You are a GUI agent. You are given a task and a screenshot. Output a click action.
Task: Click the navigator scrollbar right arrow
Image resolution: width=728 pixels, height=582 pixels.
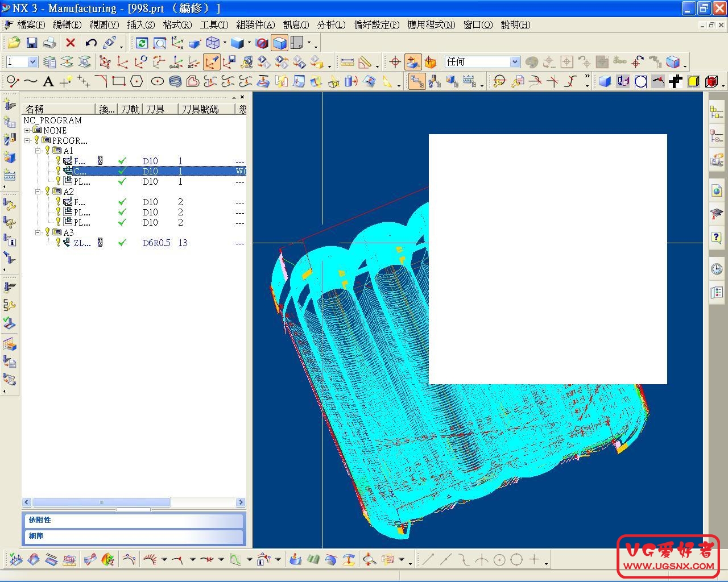point(241,502)
